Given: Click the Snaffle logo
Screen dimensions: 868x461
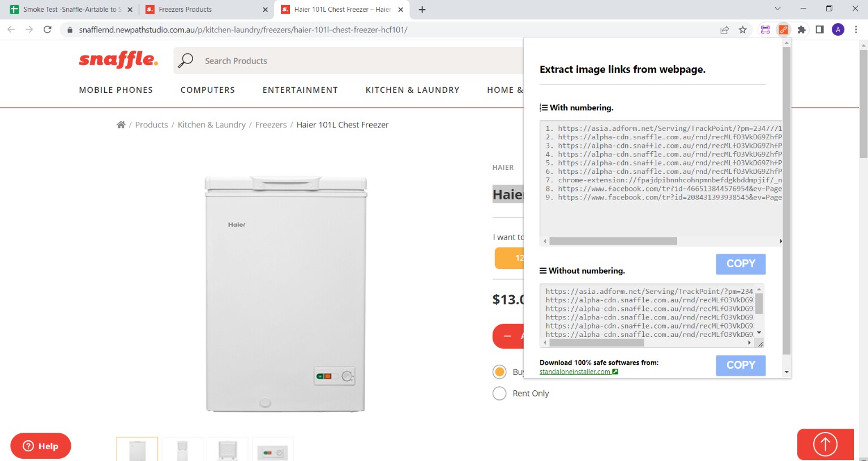Looking at the screenshot, I should (118, 60).
